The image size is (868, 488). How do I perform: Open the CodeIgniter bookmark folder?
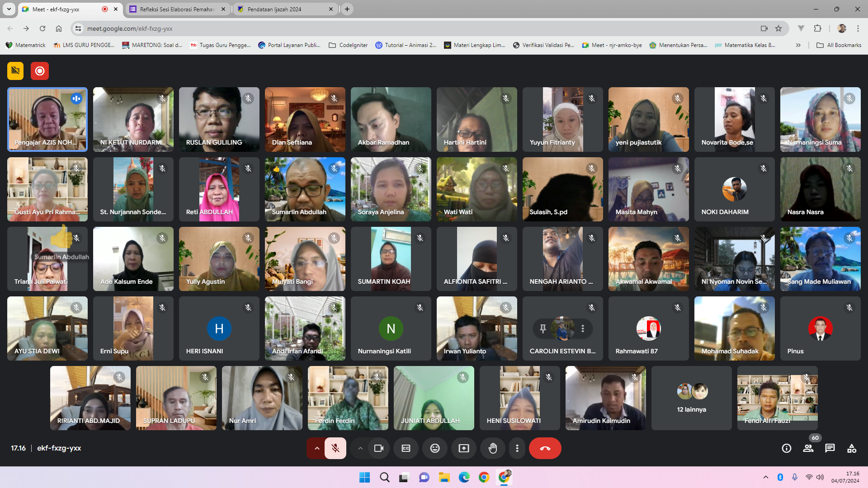click(348, 45)
